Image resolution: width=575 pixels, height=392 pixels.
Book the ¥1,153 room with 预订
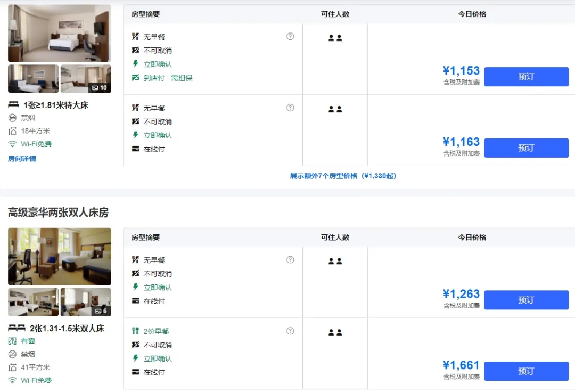point(526,77)
